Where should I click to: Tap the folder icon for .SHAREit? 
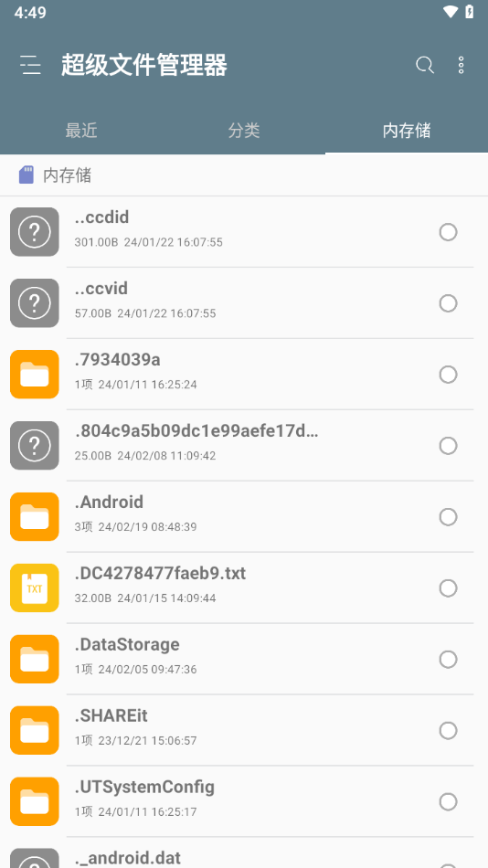pyautogui.click(x=35, y=730)
